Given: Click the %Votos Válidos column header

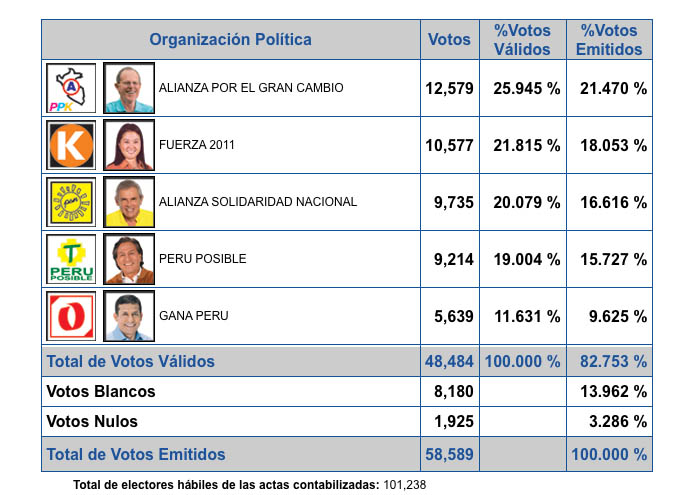Looking at the screenshot, I should [522, 40].
